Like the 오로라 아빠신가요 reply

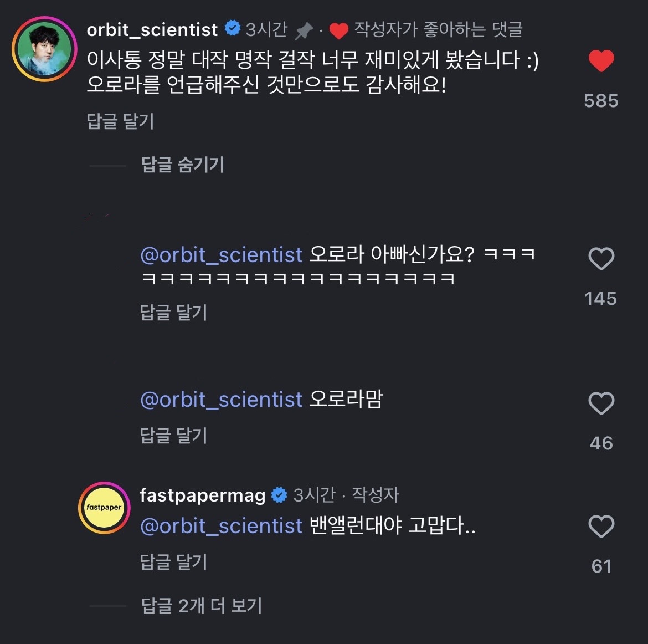tap(601, 259)
